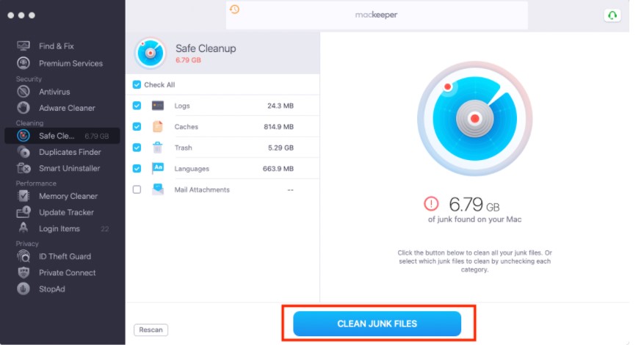Click the StopAd hand icon
Viewport: 644px width, 345px height.
23,288
